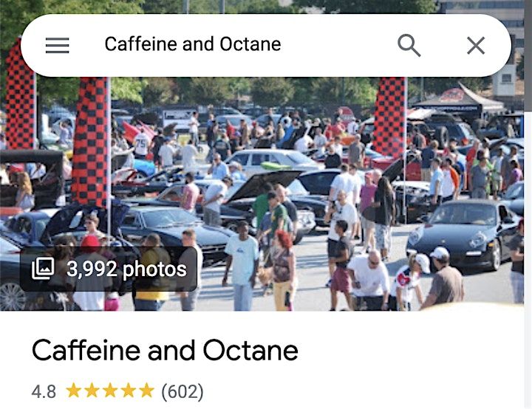This screenshot has height=409, width=532.
Task: Click the fourth gold rating star
Action: point(129,391)
